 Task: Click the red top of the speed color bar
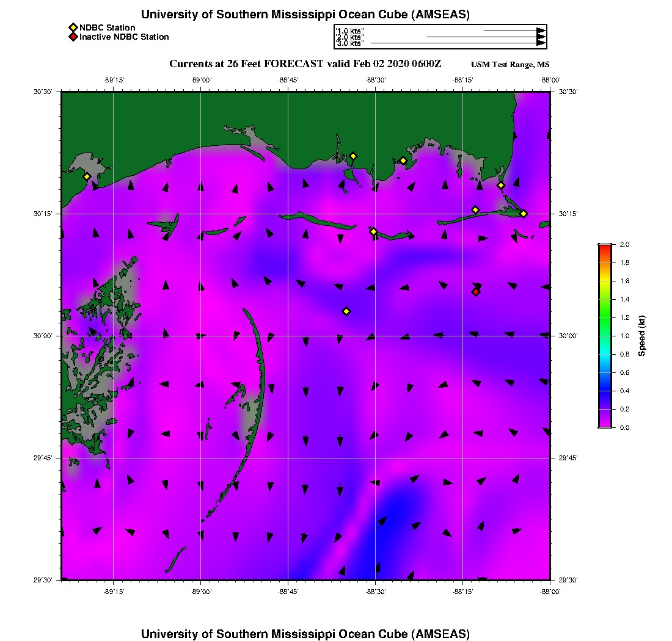(x=604, y=246)
